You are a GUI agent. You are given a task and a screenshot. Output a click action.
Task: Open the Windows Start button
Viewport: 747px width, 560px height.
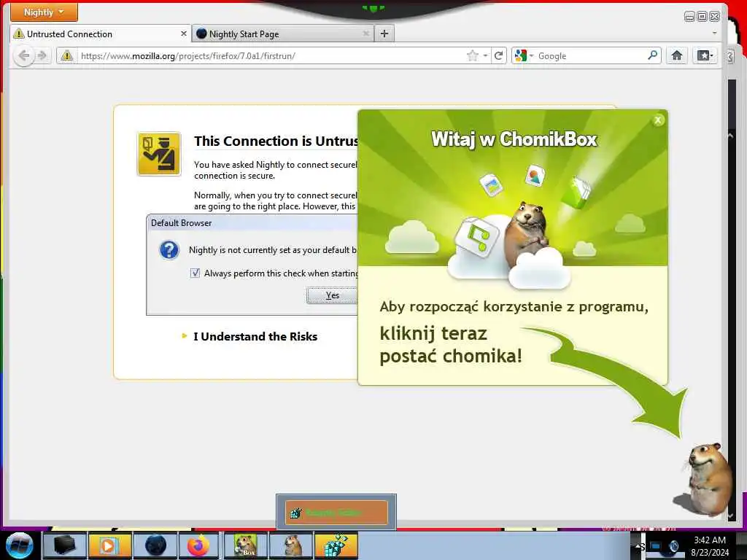[x=20, y=545]
